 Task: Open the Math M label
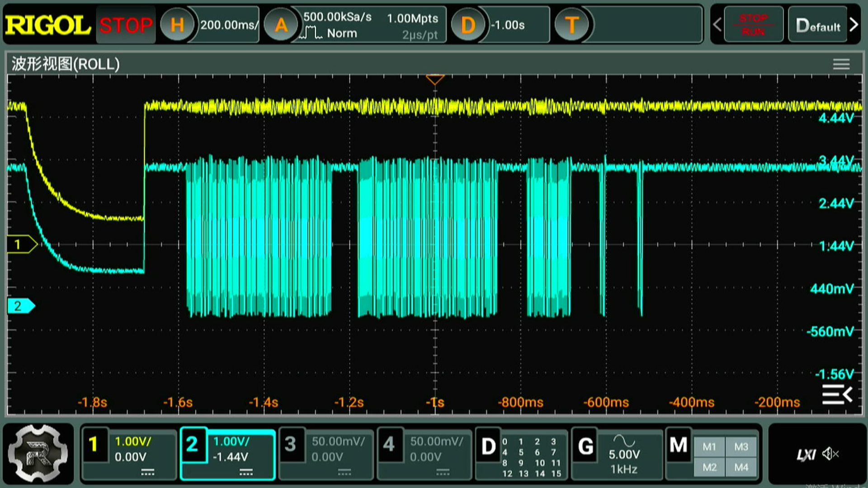[679, 445]
